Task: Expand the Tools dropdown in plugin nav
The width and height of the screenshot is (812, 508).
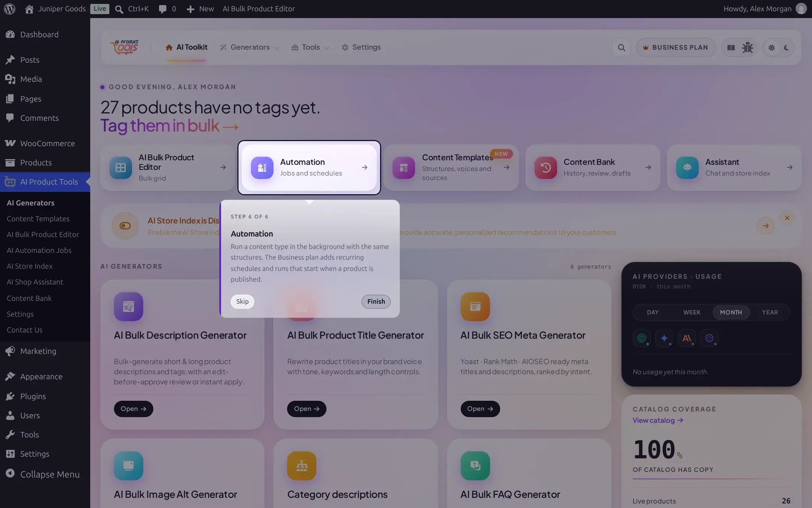Action: 310,47
